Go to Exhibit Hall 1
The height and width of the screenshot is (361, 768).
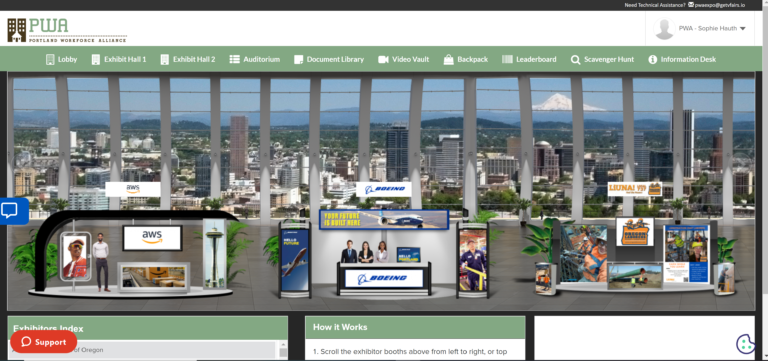click(x=119, y=59)
